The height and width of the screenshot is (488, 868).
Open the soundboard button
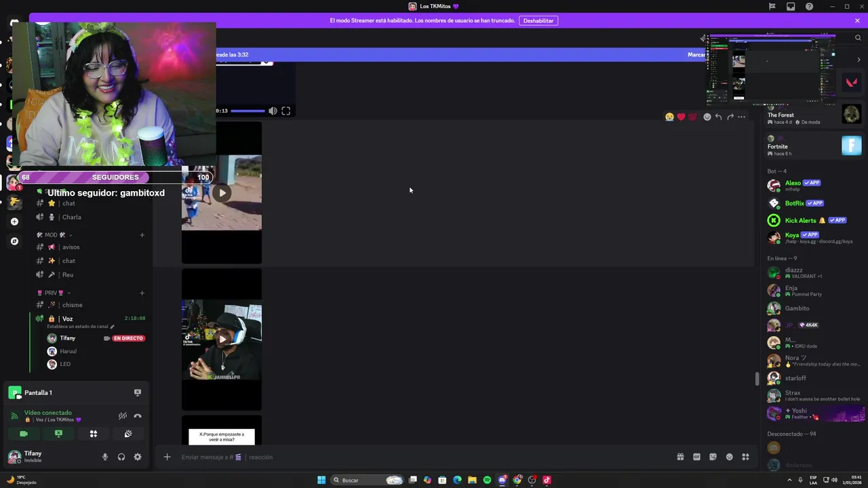[128, 434]
